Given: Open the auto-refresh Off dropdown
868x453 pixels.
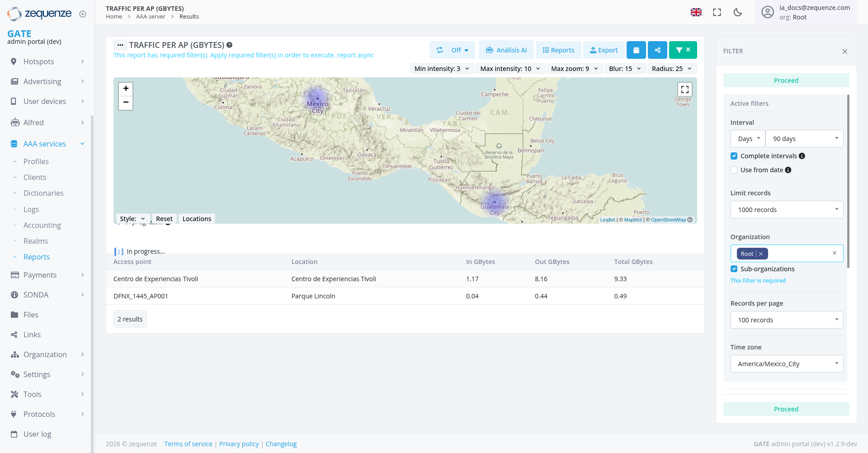Looking at the screenshot, I should click(x=461, y=50).
